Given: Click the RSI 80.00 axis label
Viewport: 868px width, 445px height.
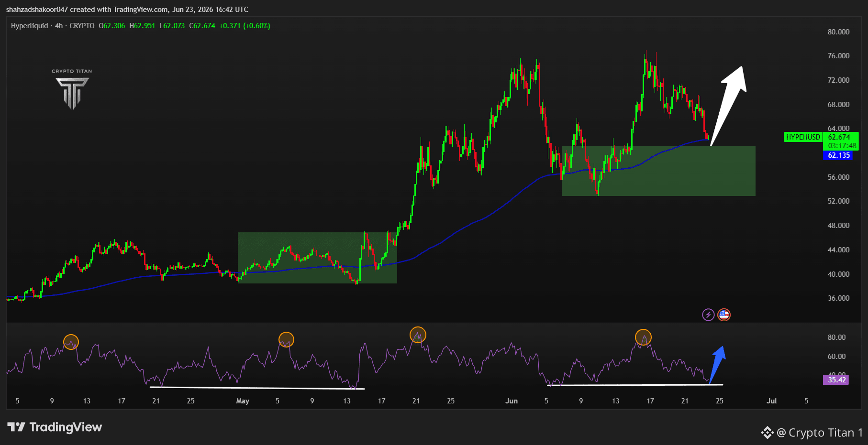Looking at the screenshot, I should [x=836, y=337].
